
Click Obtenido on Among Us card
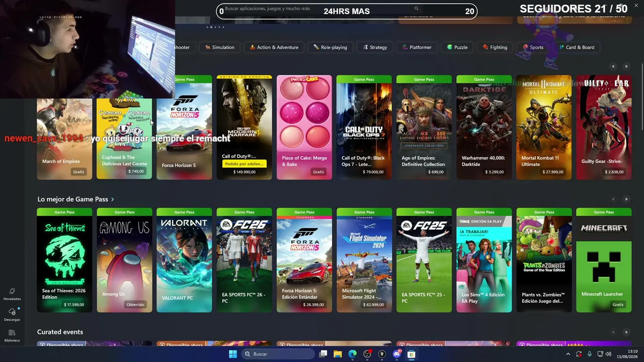click(135, 305)
